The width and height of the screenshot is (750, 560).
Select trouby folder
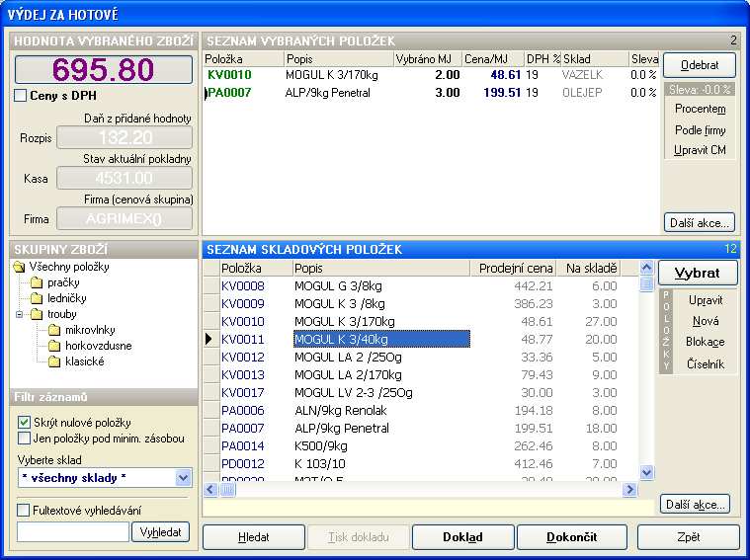click(61, 314)
